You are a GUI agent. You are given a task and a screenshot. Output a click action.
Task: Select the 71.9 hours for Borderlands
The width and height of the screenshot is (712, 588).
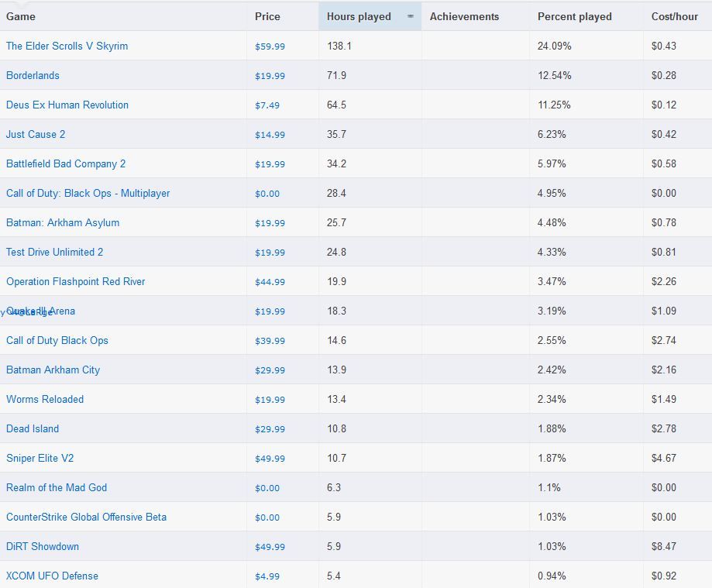tap(336, 75)
